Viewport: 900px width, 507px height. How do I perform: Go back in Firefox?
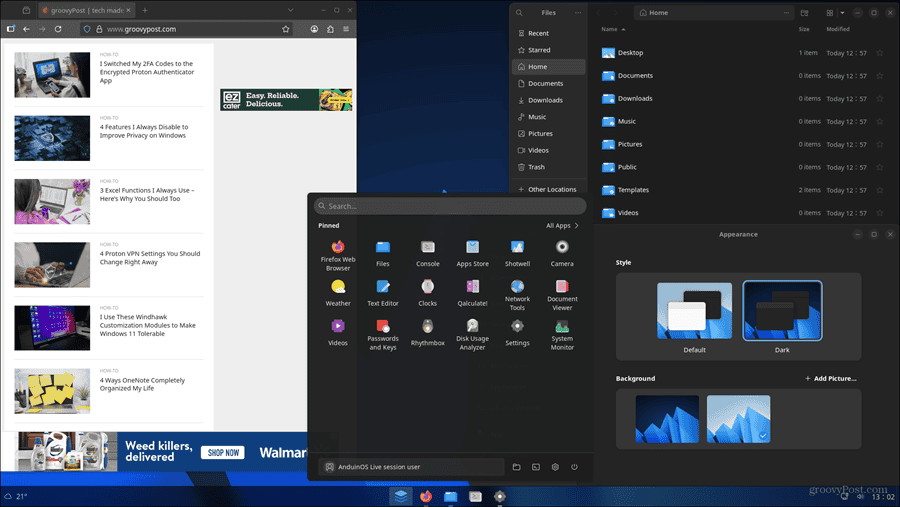[26, 29]
